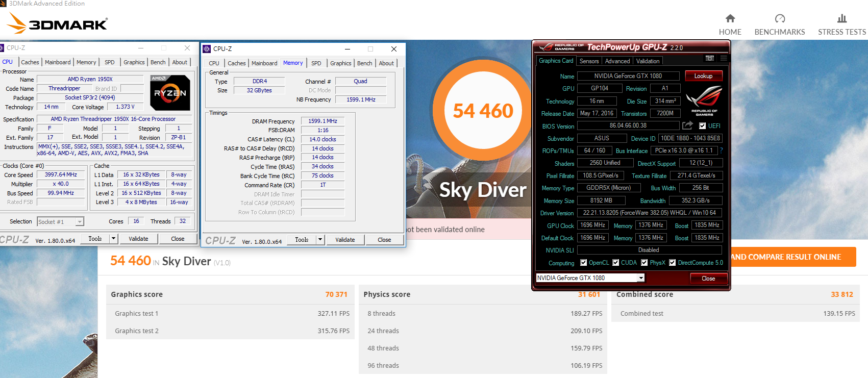
Task: Click Validate in the left CPU-Z window
Action: coord(138,238)
